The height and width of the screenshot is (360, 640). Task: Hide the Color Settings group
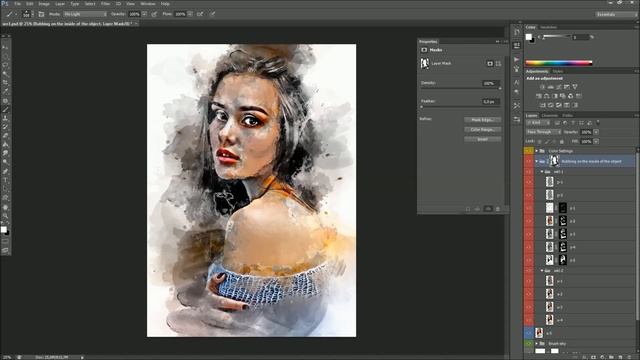pyautogui.click(x=529, y=151)
